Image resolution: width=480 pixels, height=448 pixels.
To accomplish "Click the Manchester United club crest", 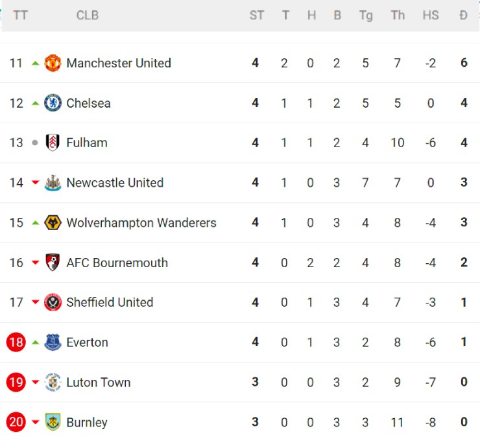I will (x=53, y=63).
